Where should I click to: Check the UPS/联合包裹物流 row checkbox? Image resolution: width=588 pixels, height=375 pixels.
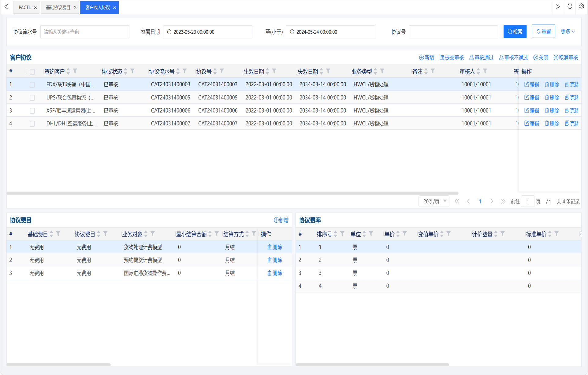(32, 98)
